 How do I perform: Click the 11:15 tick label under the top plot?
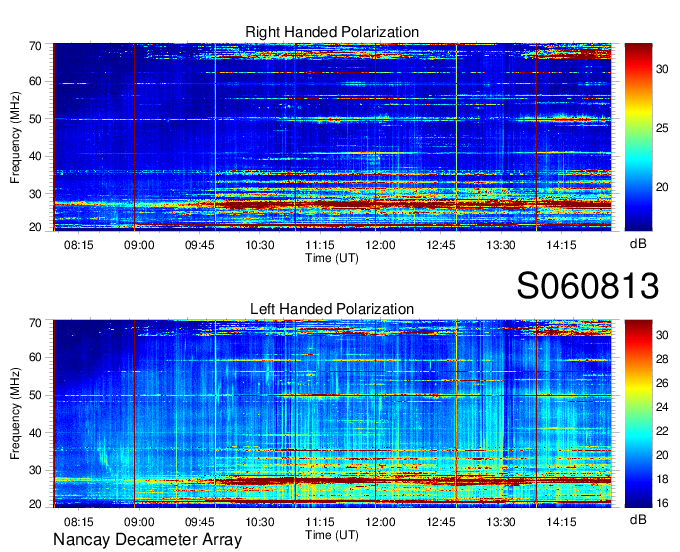[x=320, y=245]
